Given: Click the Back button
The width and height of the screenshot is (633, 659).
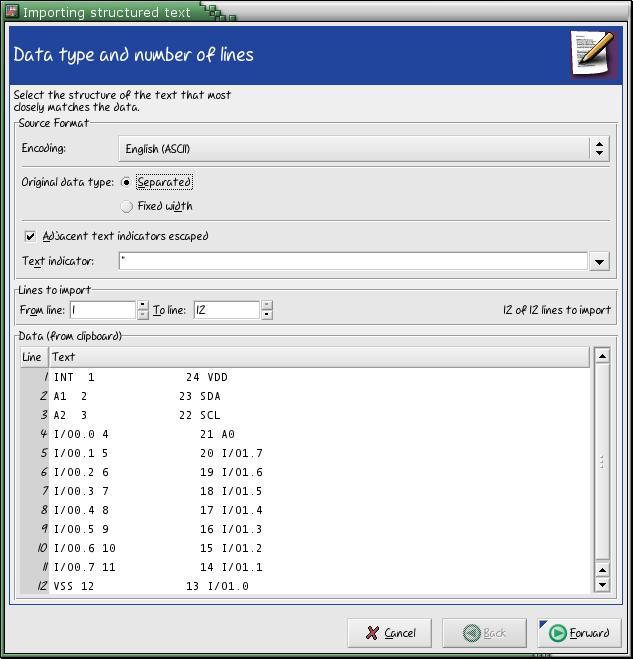Looking at the screenshot, I should point(485,633).
